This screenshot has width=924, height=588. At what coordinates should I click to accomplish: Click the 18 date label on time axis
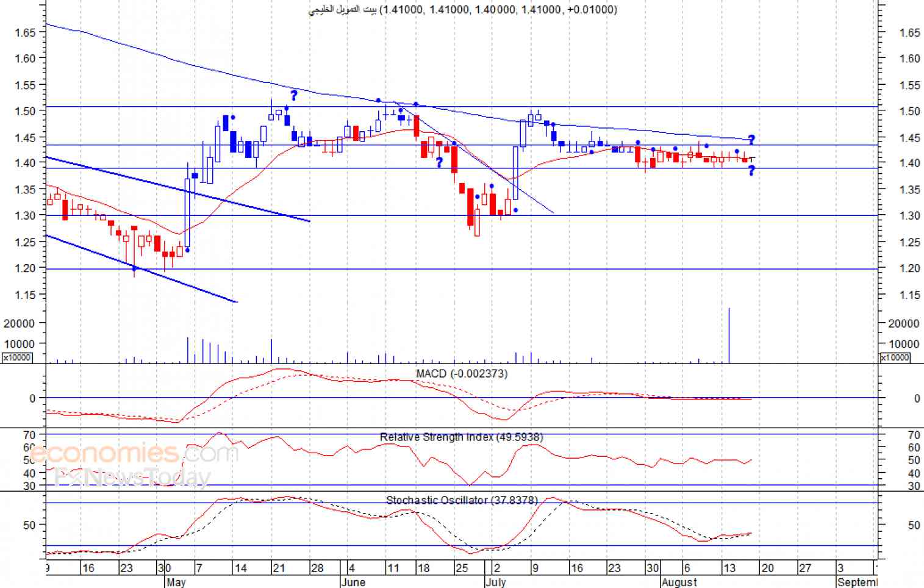(423, 568)
